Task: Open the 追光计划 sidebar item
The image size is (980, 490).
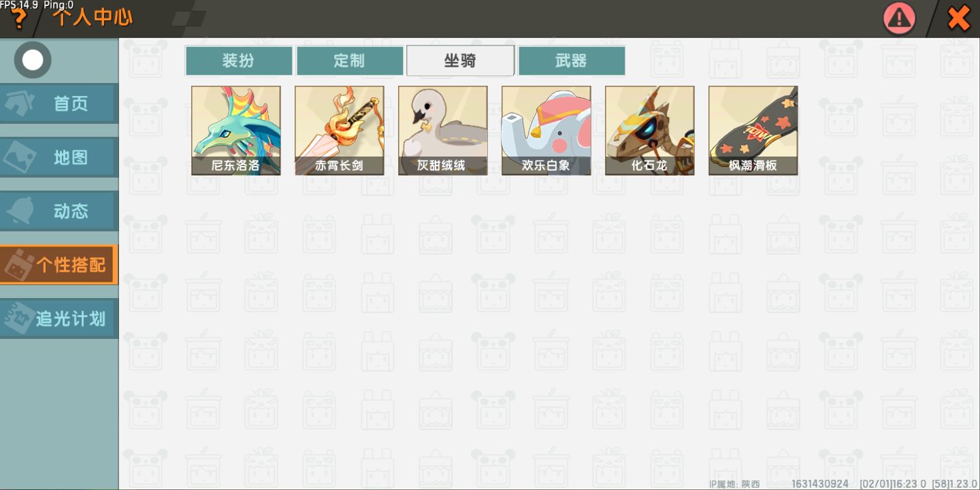Action: click(59, 318)
